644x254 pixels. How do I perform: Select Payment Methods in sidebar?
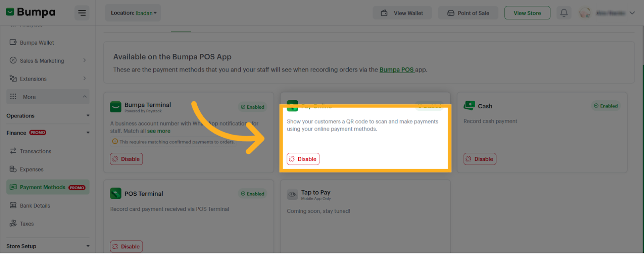pyautogui.click(x=48, y=187)
